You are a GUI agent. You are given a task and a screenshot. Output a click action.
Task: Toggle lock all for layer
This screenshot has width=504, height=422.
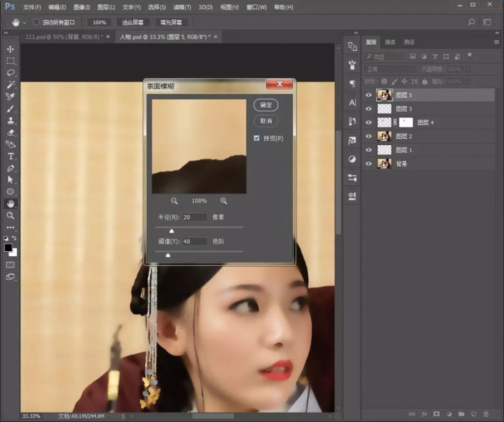coord(425,82)
